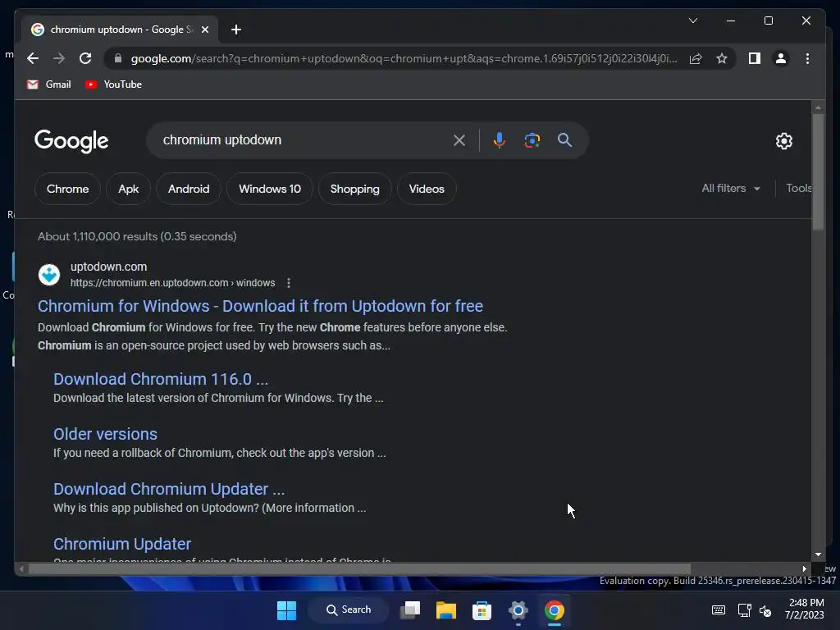Open the Windows Start menu
840x630 pixels.
click(x=286, y=610)
